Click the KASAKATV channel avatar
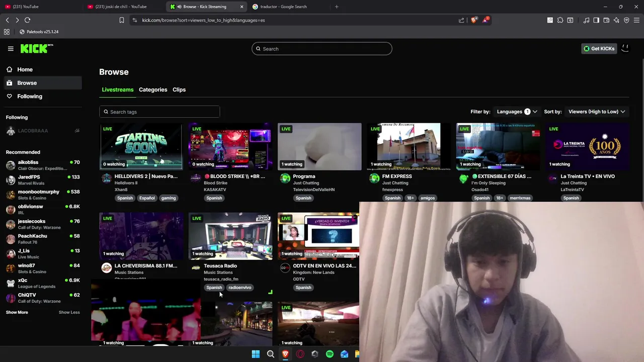644x362 pixels. 196,178
